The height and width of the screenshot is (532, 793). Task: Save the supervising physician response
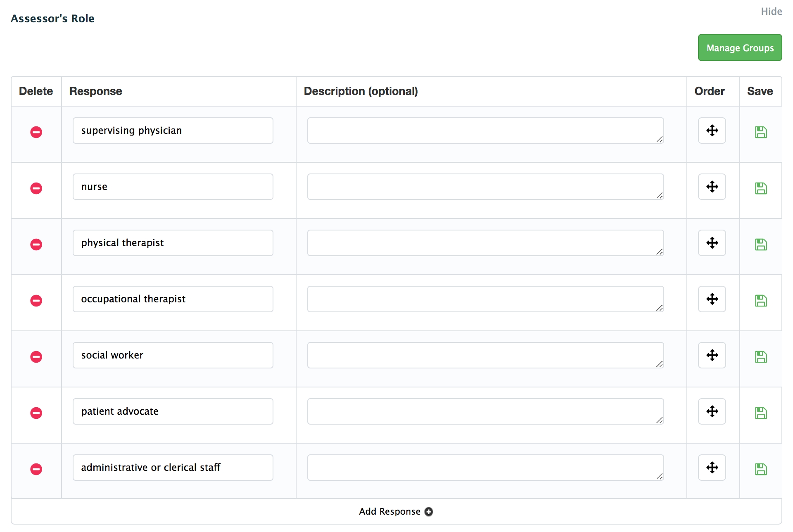pos(761,132)
